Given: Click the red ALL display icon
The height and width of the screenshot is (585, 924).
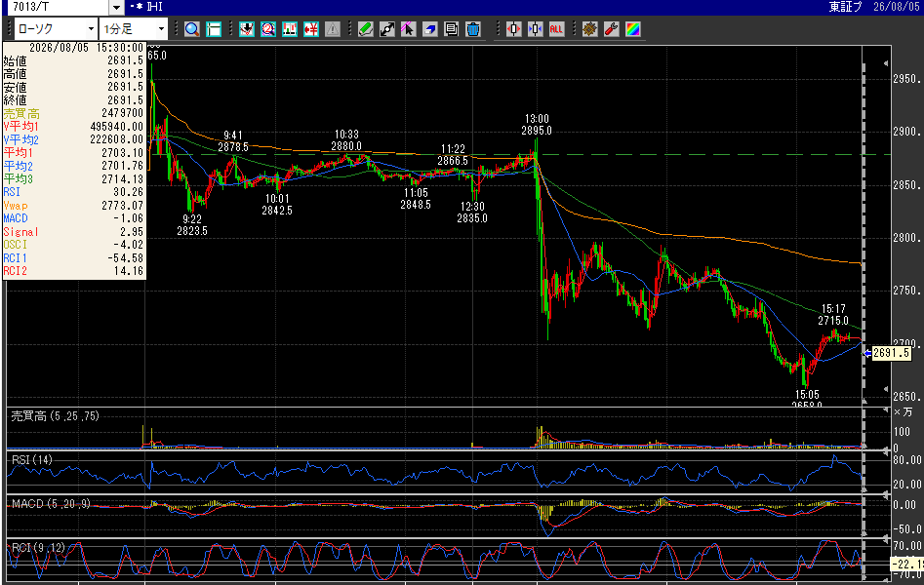Looking at the screenshot, I should 556,29.
